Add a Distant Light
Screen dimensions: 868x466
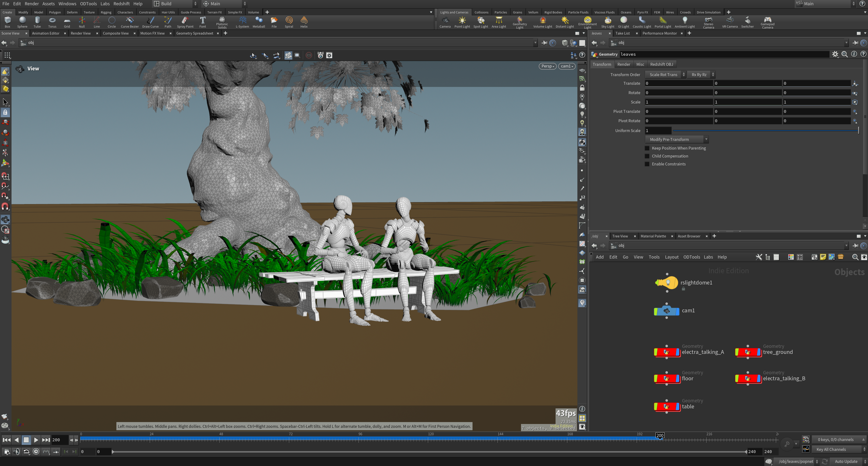[x=565, y=22]
